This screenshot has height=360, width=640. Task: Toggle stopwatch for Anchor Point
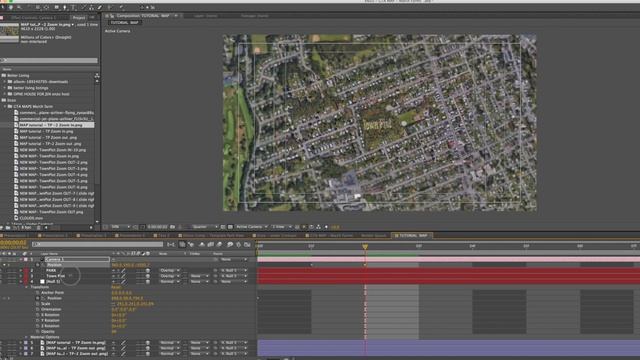(x=38, y=293)
